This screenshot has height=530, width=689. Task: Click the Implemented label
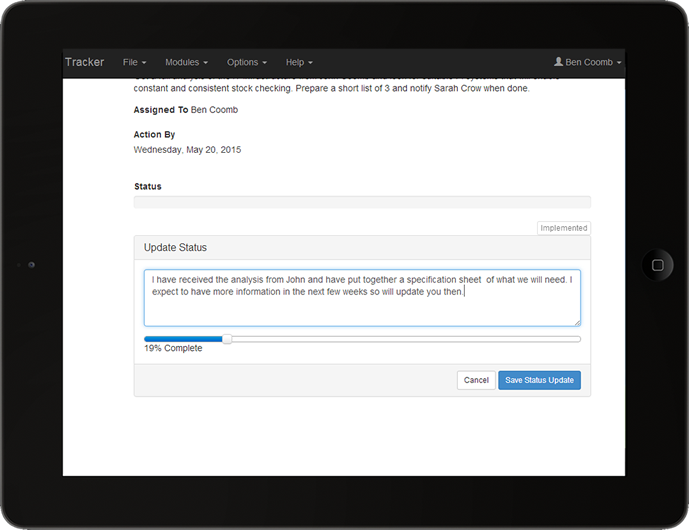pyautogui.click(x=563, y=228)
